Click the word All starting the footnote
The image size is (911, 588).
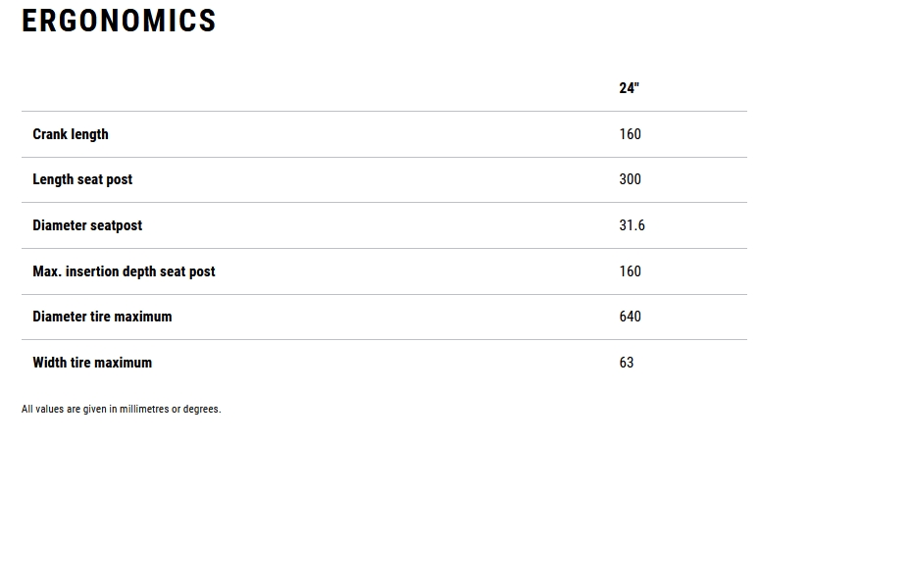click(x=27, y=410)
